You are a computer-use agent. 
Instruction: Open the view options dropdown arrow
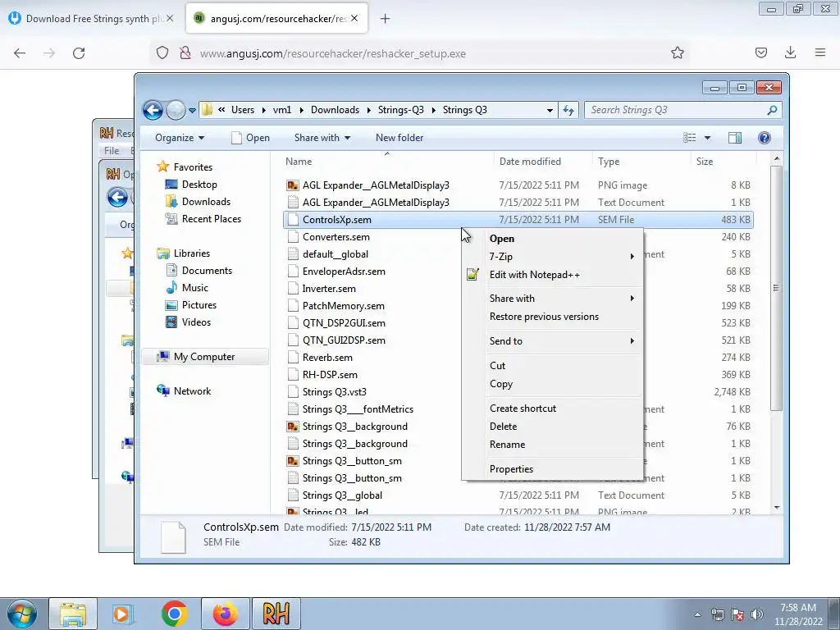click(707, 138)
